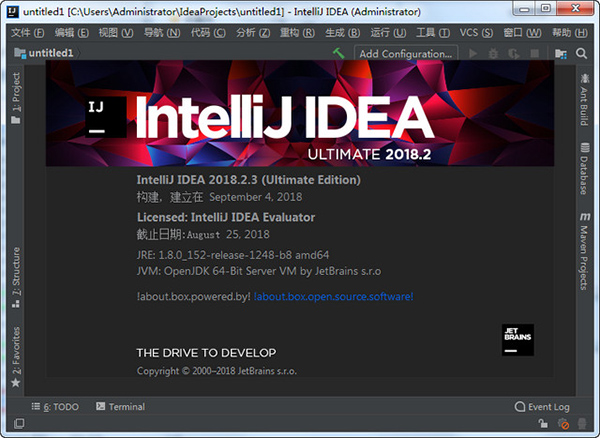Click the Run play icon in toolbar
This screenshot has width=600, height=438.
[x=473, y=54]
